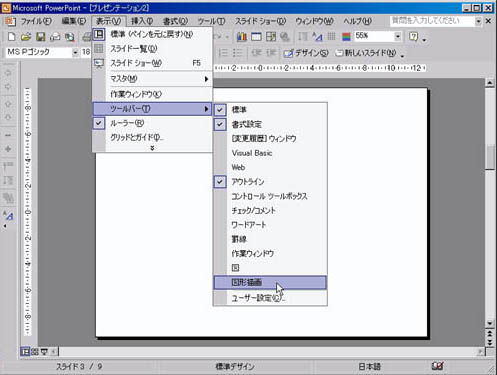The height and width of the screenshot is (375, 497).
Task: Toggle the ルーラー ruler option
Action: [x=152, y=123]
